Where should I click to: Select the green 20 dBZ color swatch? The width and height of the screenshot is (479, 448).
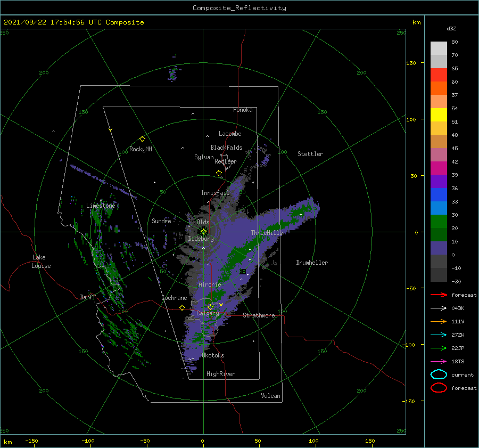click(439, 222)
